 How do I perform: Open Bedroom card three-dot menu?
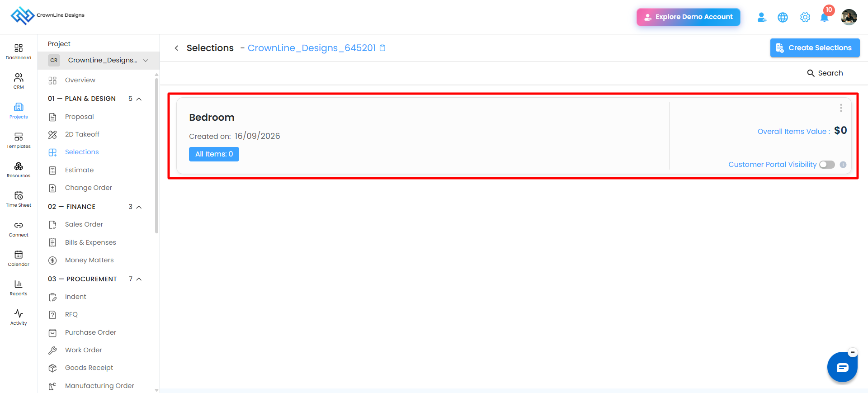(841, 108)
